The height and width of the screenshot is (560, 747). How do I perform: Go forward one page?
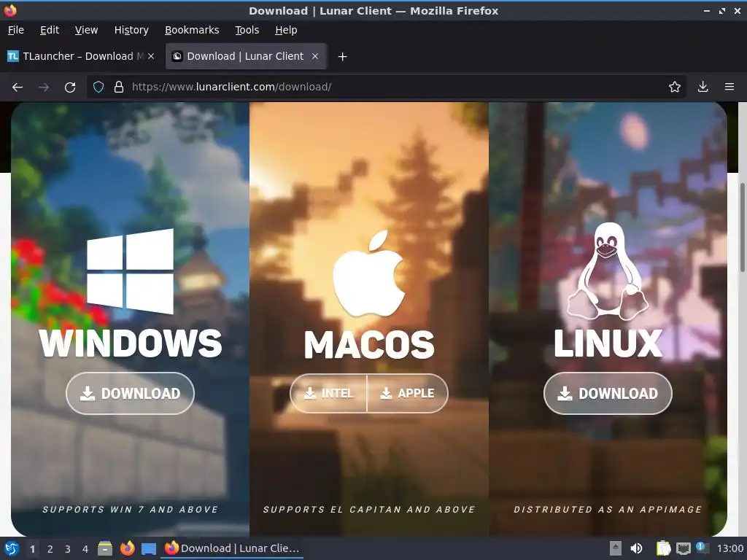click(44, 87)
